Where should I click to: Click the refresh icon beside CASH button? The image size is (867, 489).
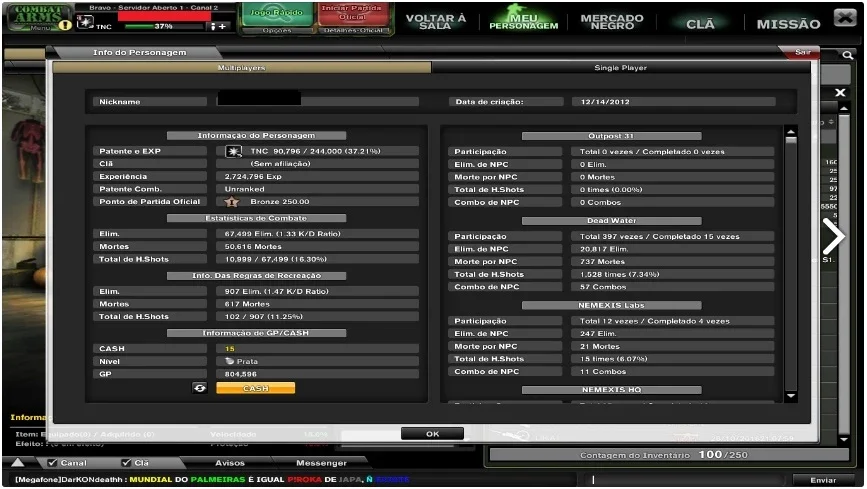click(200, 388)
